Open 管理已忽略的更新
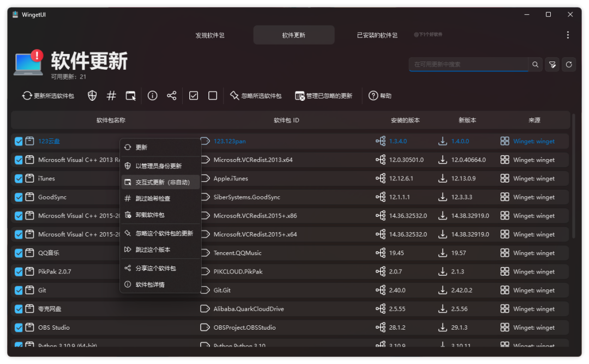The image size is (589, 364). point(324,96)
